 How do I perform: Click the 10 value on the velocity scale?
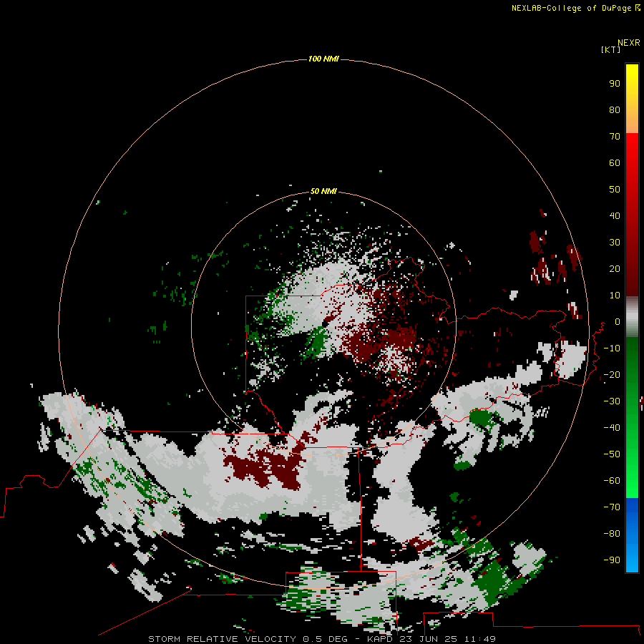[615, 296]
